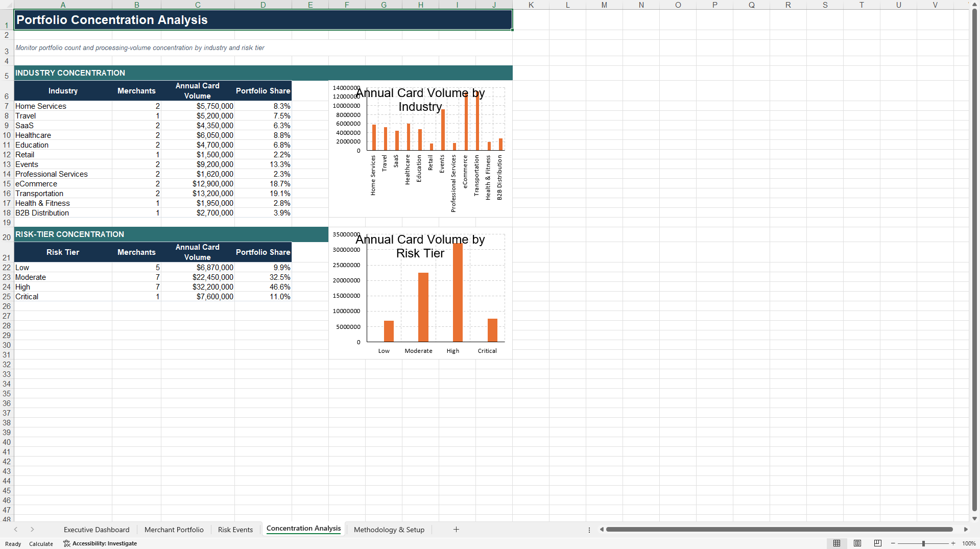Click horizontal scrollbar left arrow
Image resolution: width=980 pixels, height=549 pixels.
602,530
